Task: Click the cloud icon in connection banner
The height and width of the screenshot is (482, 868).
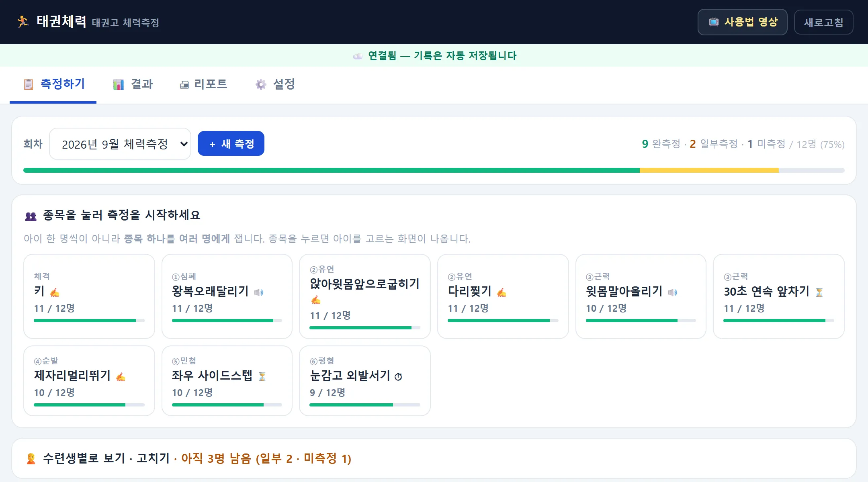Action: click(x=357, y=56)
